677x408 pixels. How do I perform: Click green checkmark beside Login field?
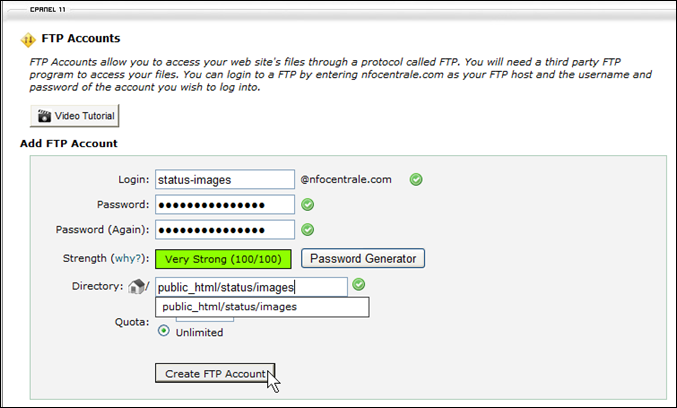pos(415,180)
